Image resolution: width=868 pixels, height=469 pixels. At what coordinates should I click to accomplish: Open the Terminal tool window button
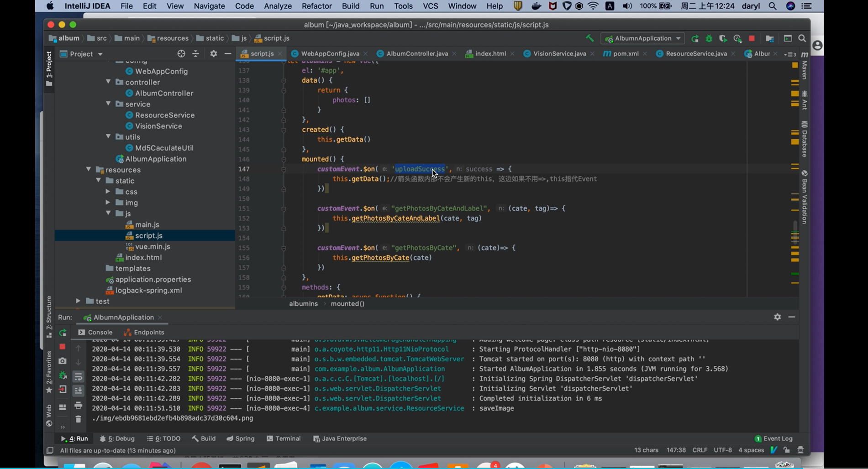coord(284,438)
